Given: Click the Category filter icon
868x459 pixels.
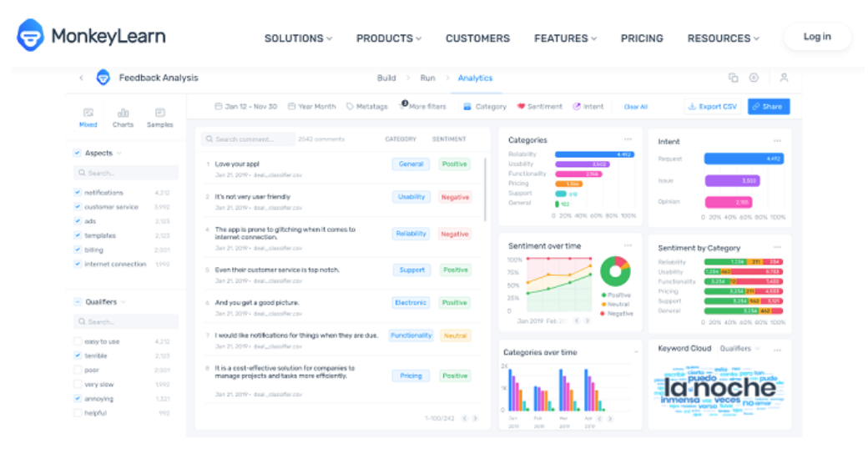Looking at the screenshot, I should tap(467, 106).
